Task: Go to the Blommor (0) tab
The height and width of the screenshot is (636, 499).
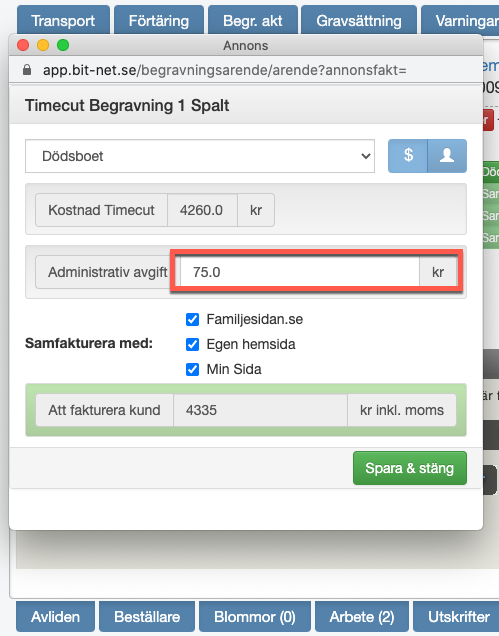Action: (x=255, y=617)
